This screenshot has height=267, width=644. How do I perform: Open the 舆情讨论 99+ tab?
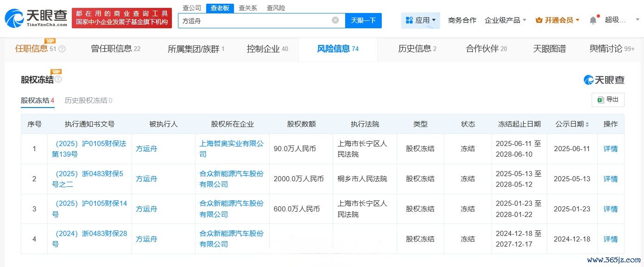[612, 49]
